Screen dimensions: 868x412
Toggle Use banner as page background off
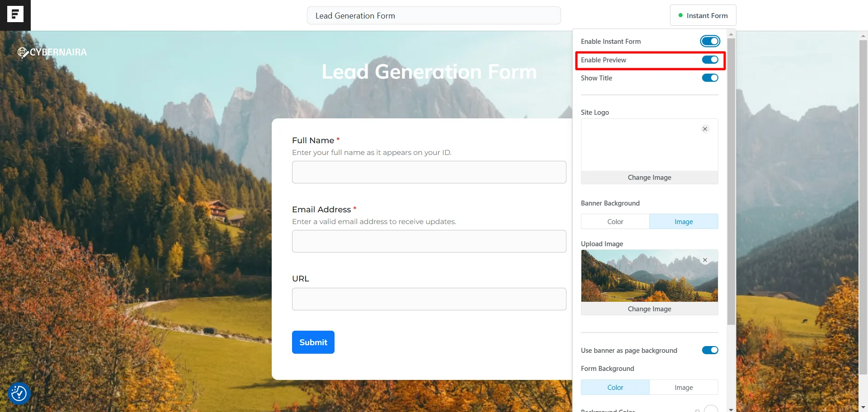[709, 350]
